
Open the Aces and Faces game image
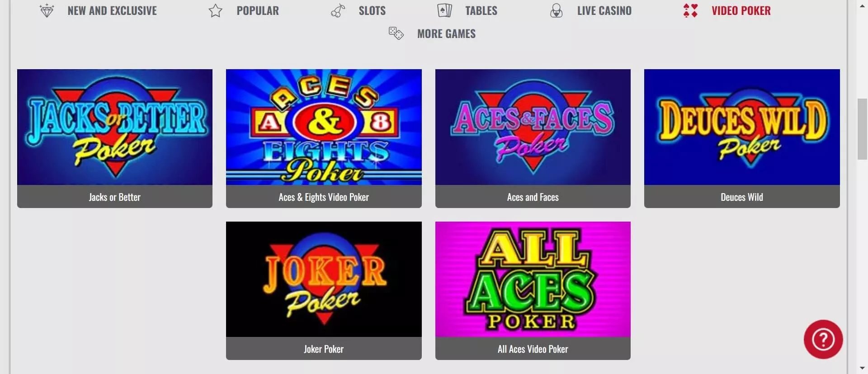point(533,127)
